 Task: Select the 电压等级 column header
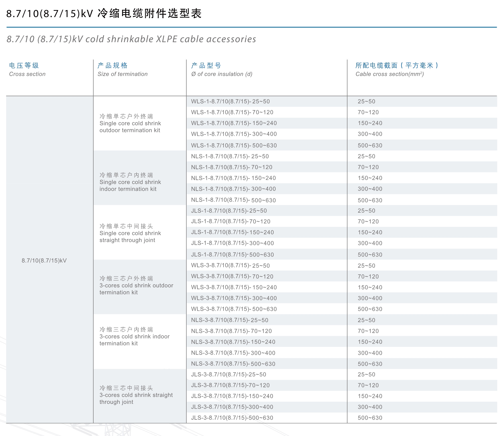point(24,66)
